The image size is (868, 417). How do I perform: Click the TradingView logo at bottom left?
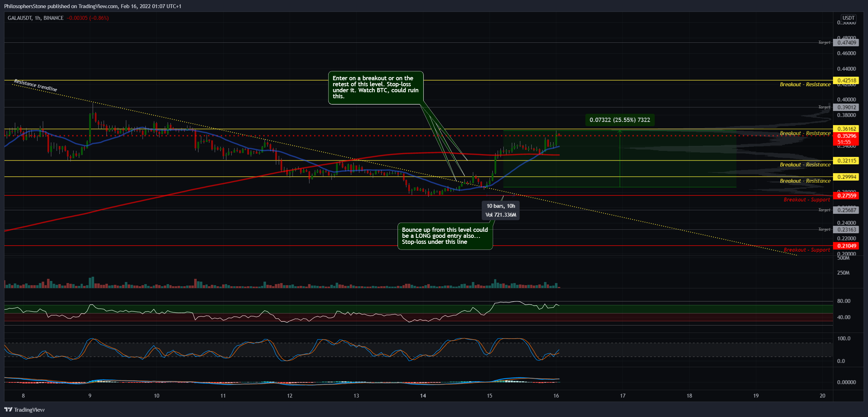pyautogui.click(x=24, y=410)
